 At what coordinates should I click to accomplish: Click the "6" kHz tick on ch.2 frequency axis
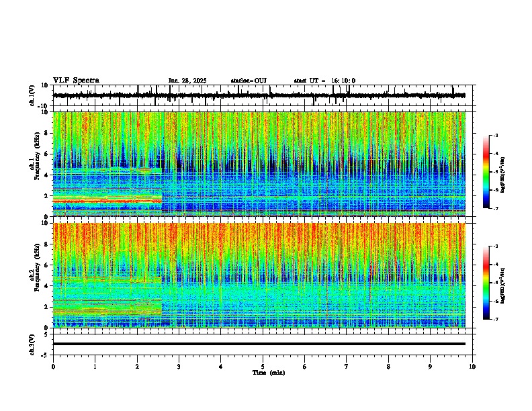46,265
